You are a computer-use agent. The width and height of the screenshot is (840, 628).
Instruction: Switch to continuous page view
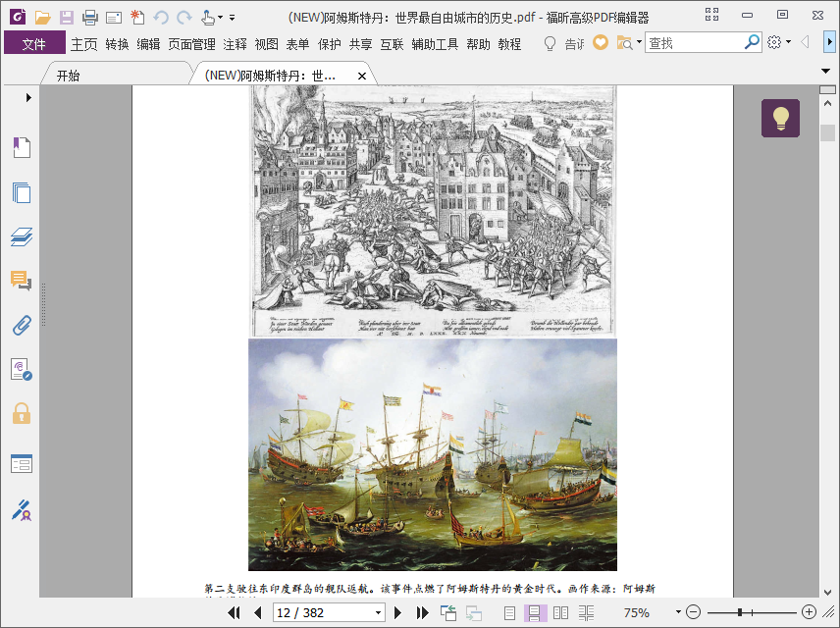pyautogui.click(x=535, y=612)
